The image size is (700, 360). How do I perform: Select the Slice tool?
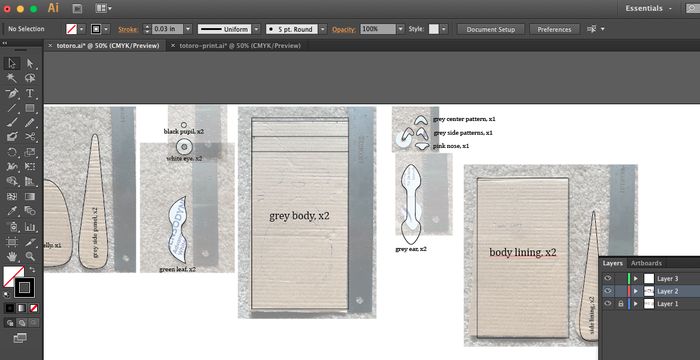30,242
